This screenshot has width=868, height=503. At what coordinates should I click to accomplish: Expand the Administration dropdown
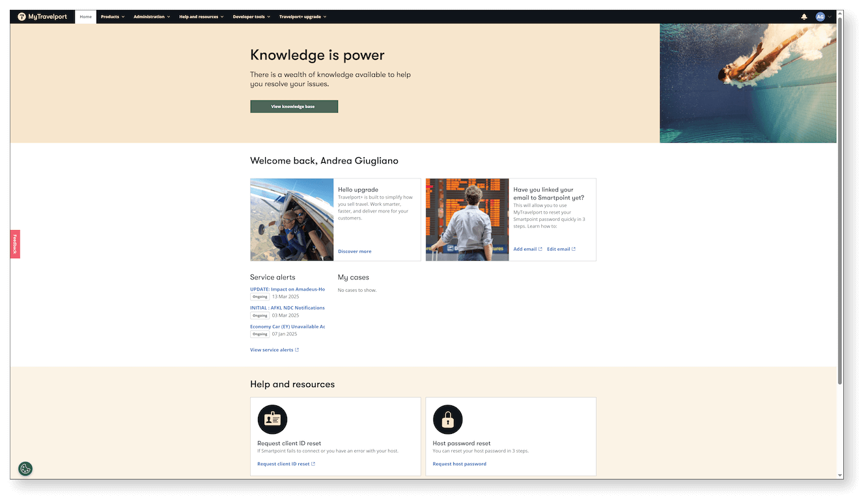click(x=152, y=17)
